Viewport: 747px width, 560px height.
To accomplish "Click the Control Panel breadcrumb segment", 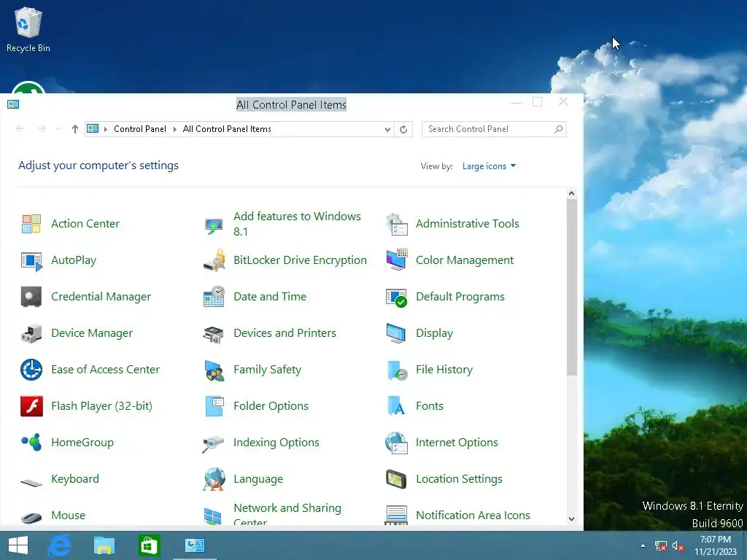I will [139, 129].
